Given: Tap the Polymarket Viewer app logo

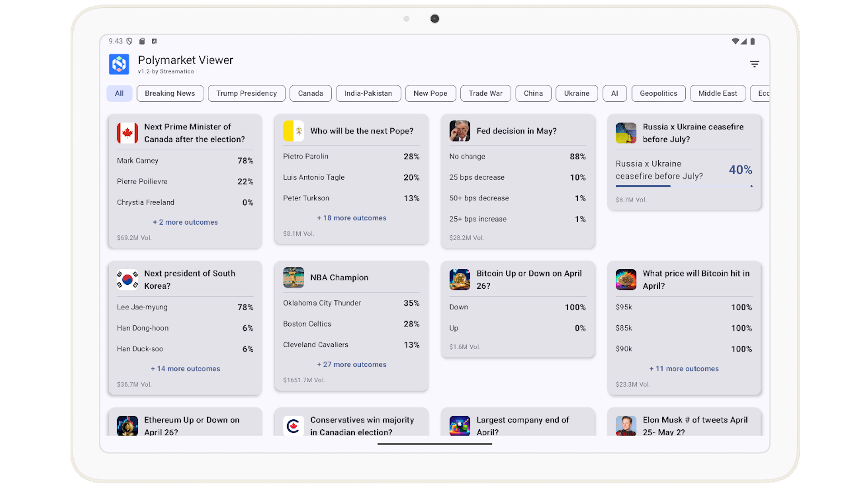Looking at the screenshot, I should (119, 64).
